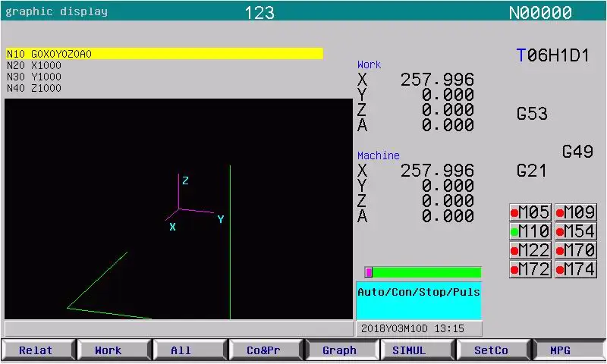Select the M74 indicator button

575,269
